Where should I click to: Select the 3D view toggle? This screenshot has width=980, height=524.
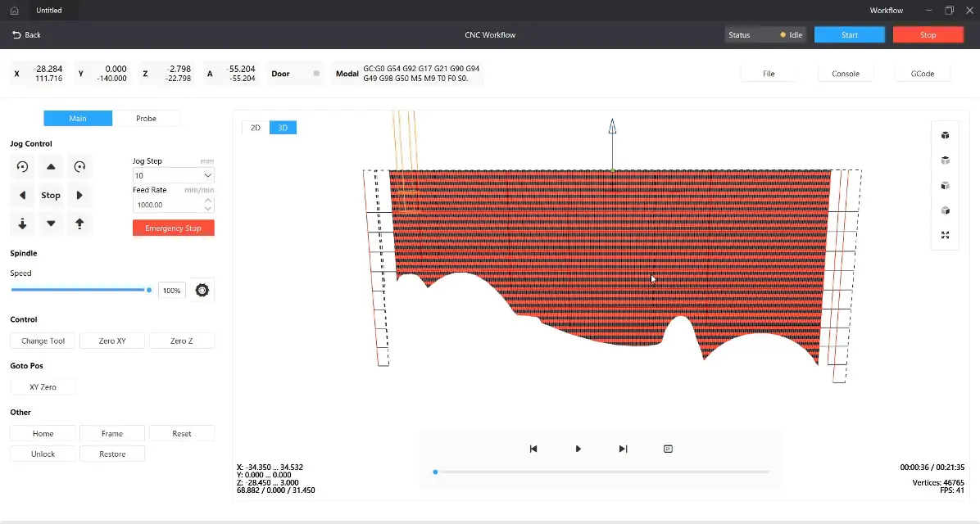click(x=283, y=128)
